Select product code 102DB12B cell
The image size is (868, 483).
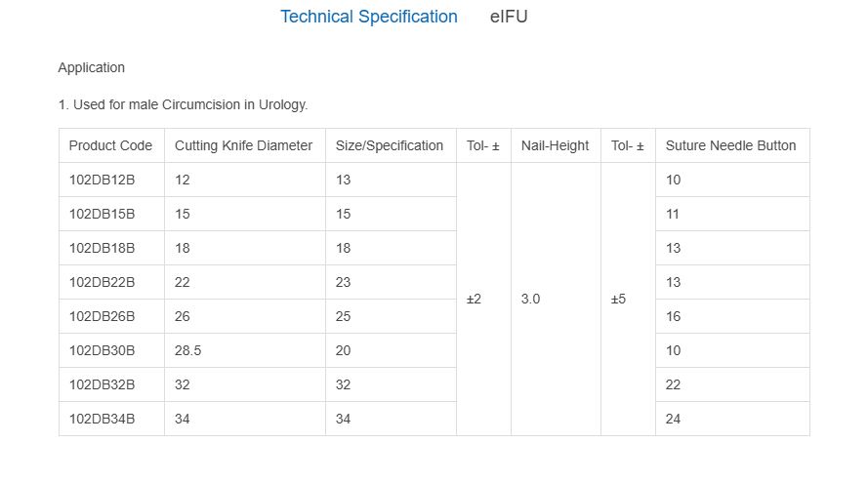(102, 180)
